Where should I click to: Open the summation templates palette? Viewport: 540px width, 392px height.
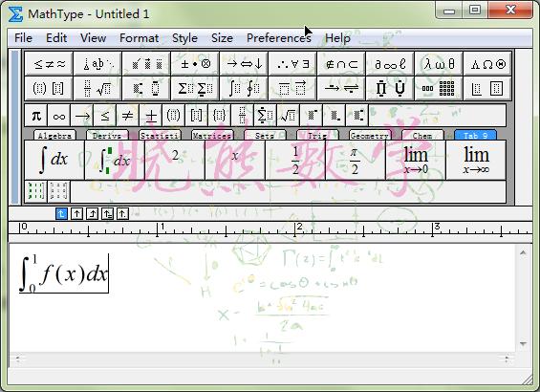tap(195, 88)
